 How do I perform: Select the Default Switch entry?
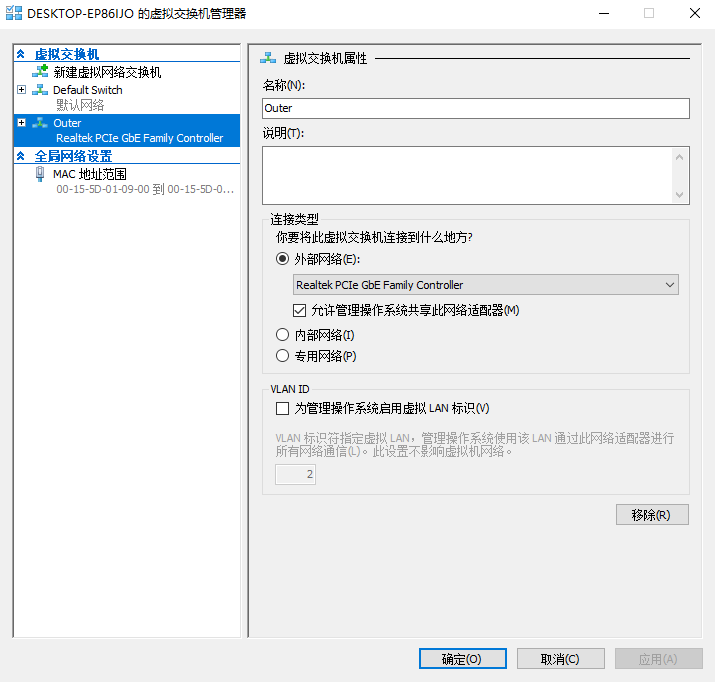point(88,90)
